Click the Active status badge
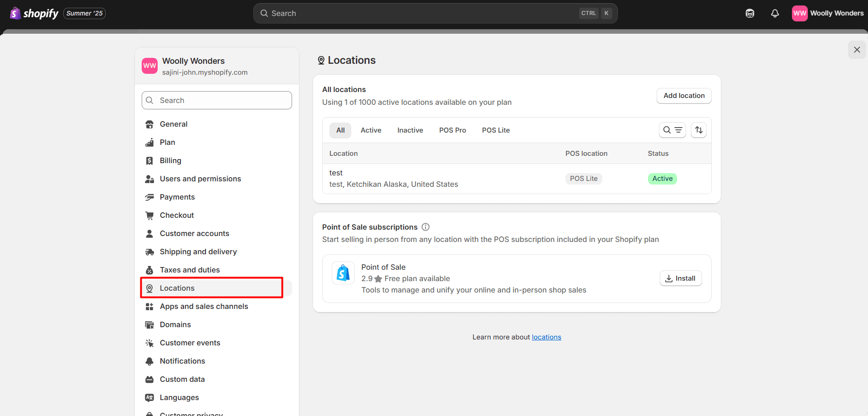Image resolution: width=868 pixels, height=416 pixels. (x=662, y=179)
